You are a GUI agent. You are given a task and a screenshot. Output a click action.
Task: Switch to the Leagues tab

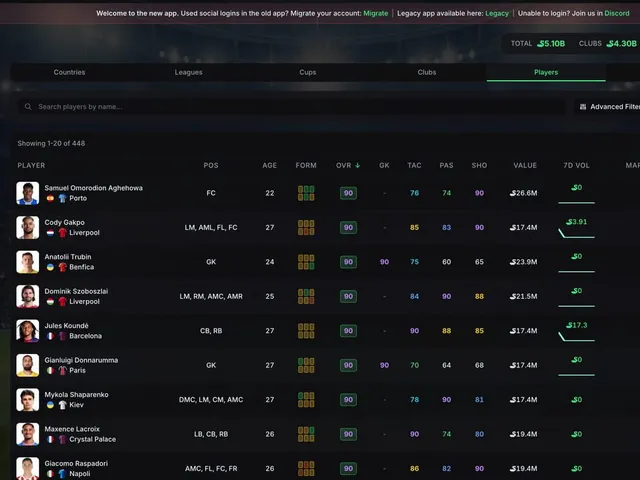[x=189, y=72]
